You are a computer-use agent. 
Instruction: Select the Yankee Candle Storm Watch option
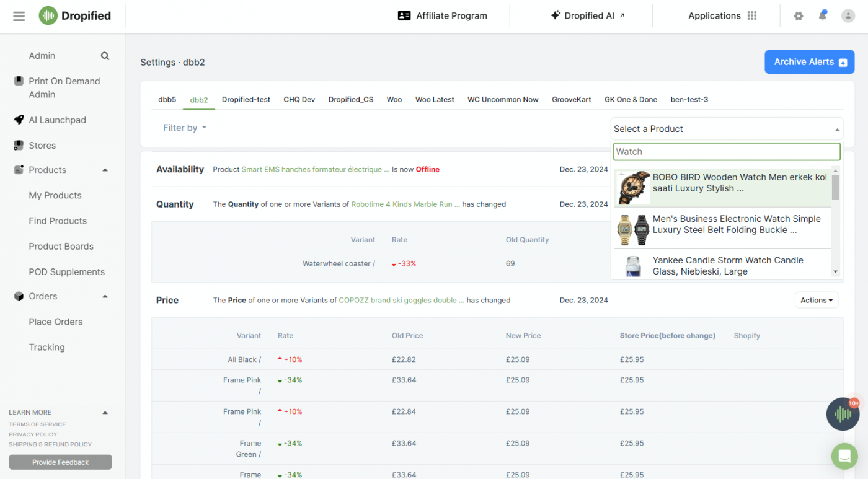coord(722,263)
